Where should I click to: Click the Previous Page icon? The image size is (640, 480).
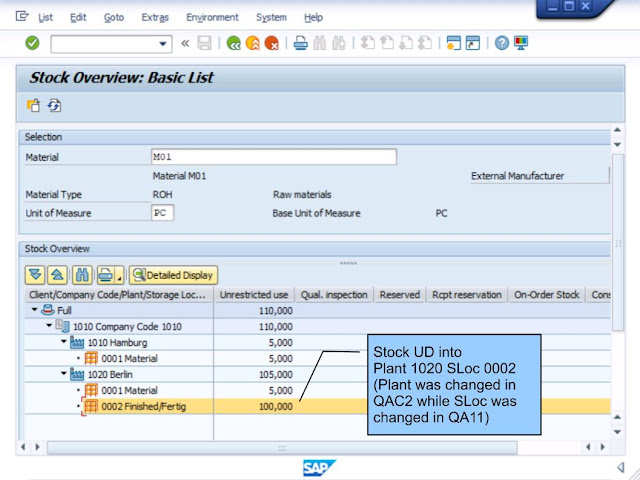click(387, 43)
